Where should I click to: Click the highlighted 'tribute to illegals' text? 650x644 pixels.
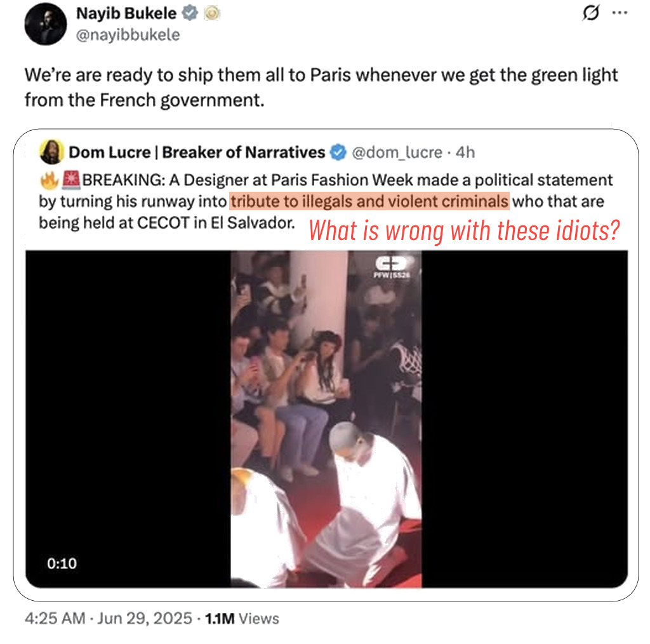coord(369,201)
